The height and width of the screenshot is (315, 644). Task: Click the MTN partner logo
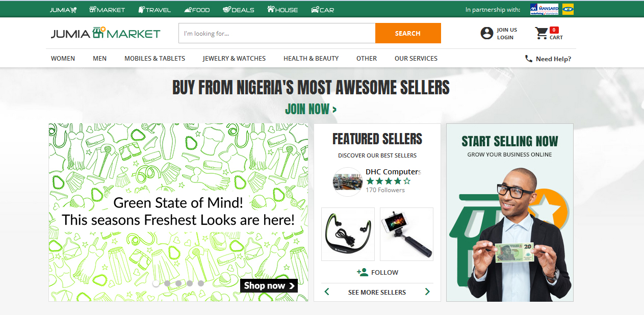coord(568,9)
